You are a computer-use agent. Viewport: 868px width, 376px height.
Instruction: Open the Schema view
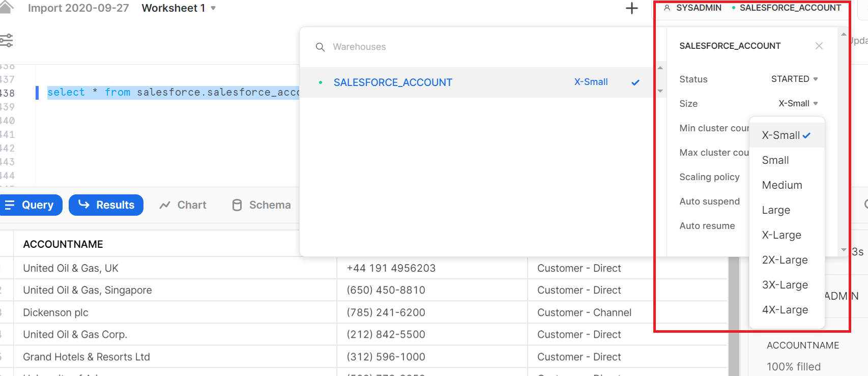(262, 205)
